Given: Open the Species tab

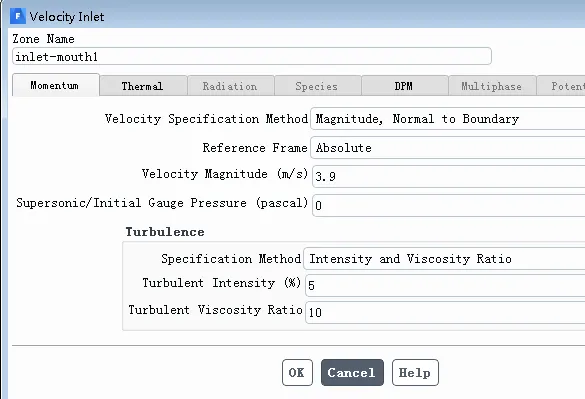Looking at the screenshot, I should point(318,86).
